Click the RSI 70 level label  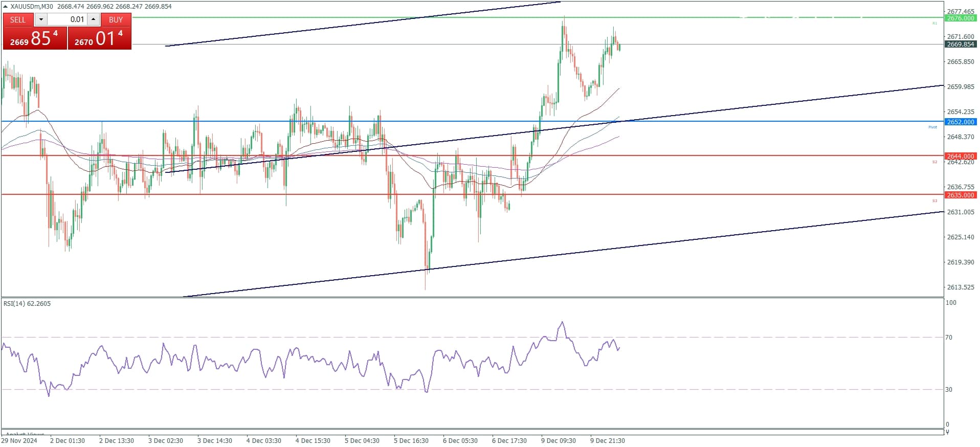tap(949, 338)
